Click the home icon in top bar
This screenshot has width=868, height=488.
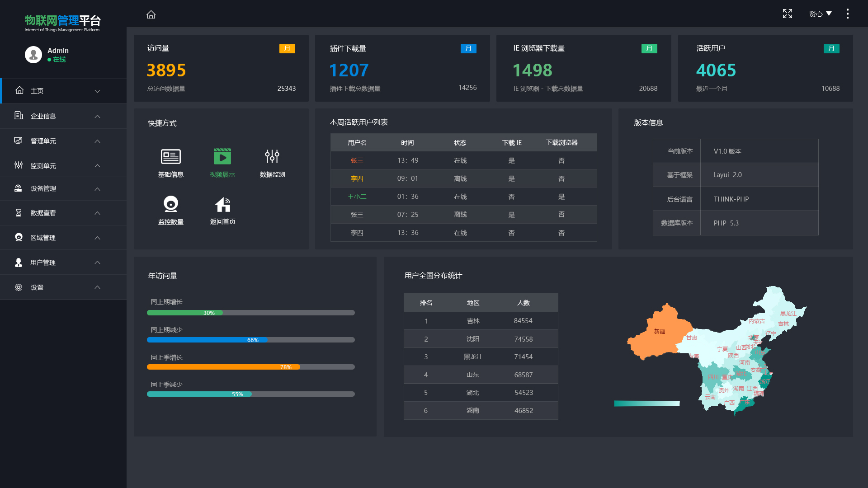click(151, 14)
